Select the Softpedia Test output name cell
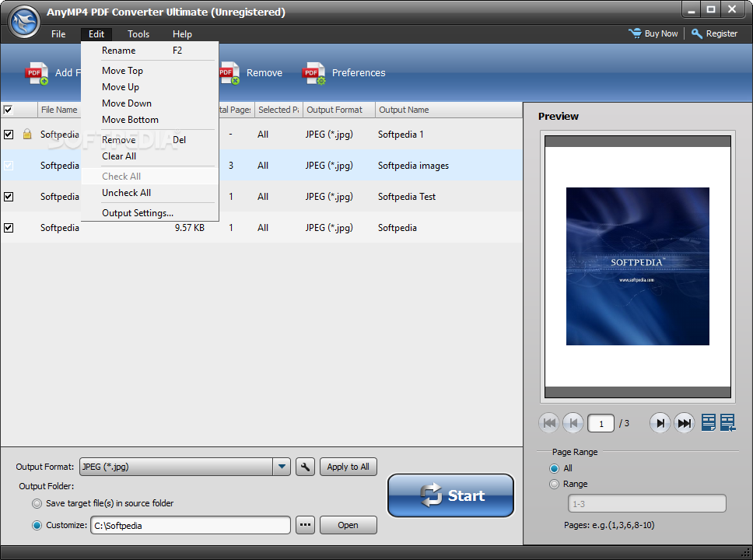The image size is (753, 560). (x=407, y=197)
